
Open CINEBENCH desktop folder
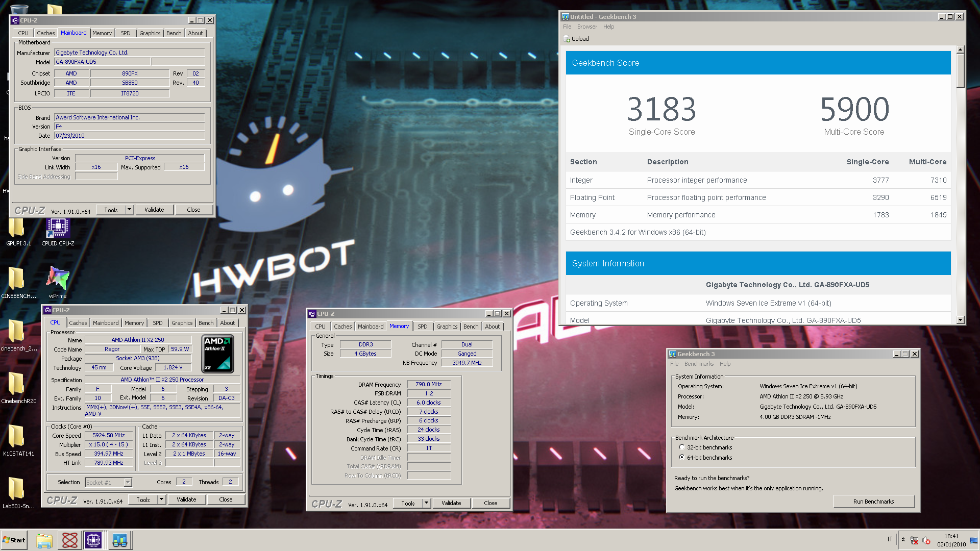18,282
